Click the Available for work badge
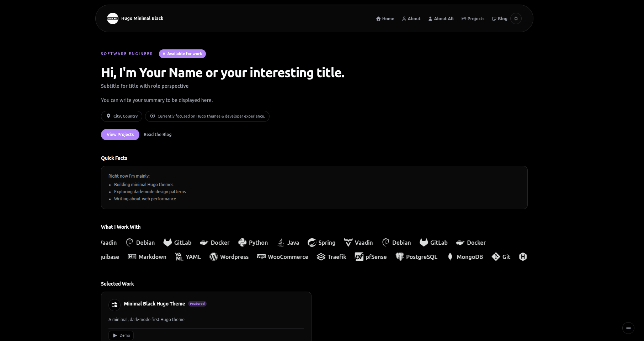Screen dimensions: 644x341 pos(182,54)
